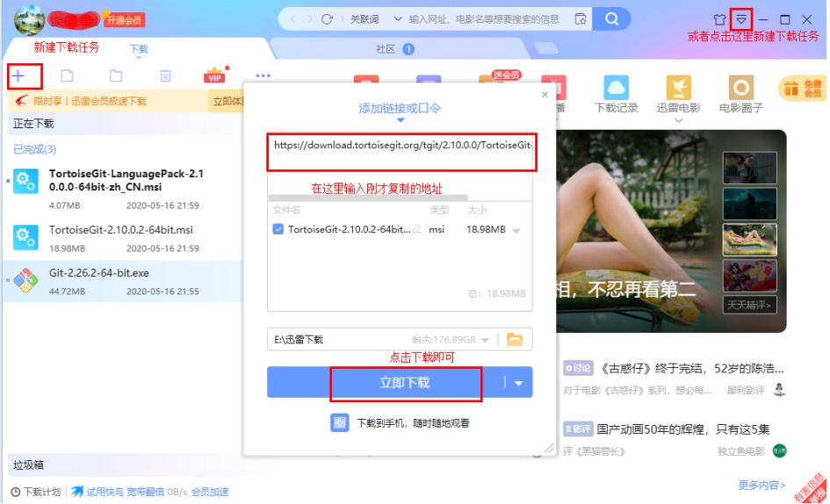Screen dimensions: 830x504
Task: Click the address search input box
Action: coord(484,19)
